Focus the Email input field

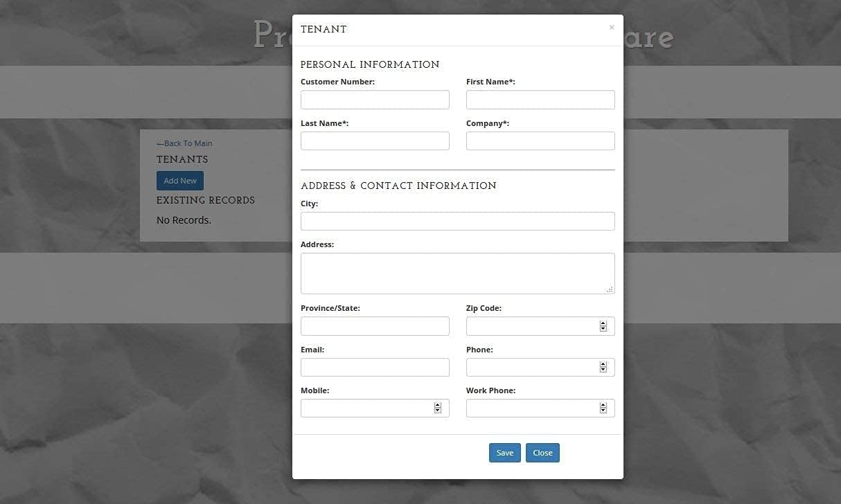[x=375, y=368]
